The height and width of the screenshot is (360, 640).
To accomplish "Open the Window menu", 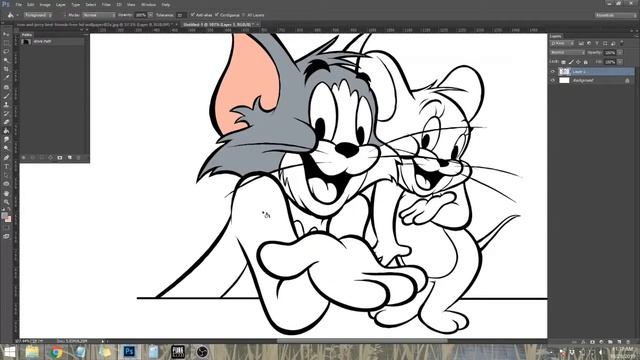I will tap(148, 4).
